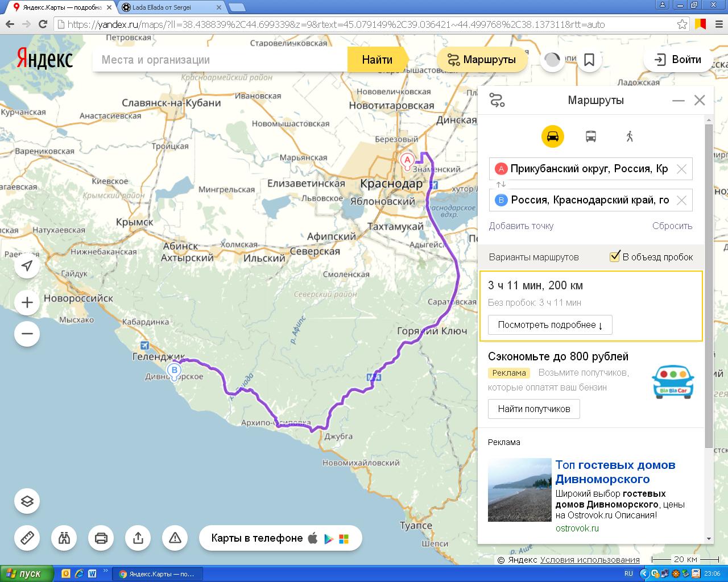Click Карты в телефоне button

tap(280, 538)
